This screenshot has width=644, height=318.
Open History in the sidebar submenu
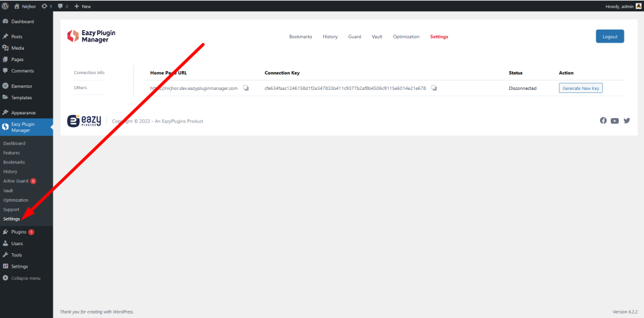point(10,172)
